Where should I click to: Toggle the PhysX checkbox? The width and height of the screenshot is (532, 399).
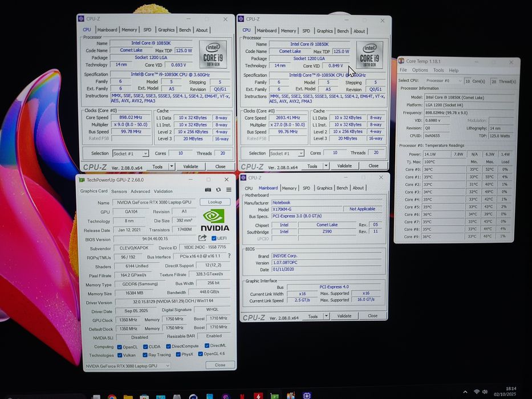[178, 354]
